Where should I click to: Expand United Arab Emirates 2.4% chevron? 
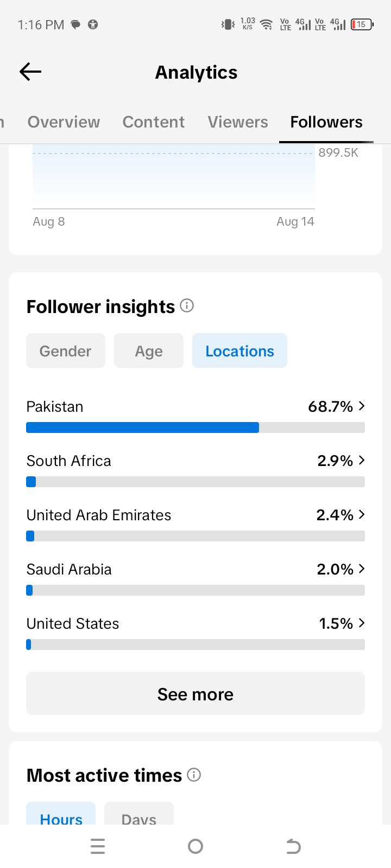pos(362,514)
